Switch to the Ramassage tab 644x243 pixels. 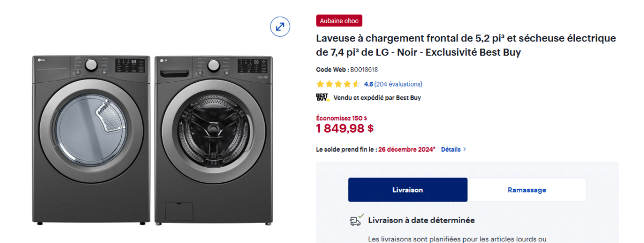527,190
